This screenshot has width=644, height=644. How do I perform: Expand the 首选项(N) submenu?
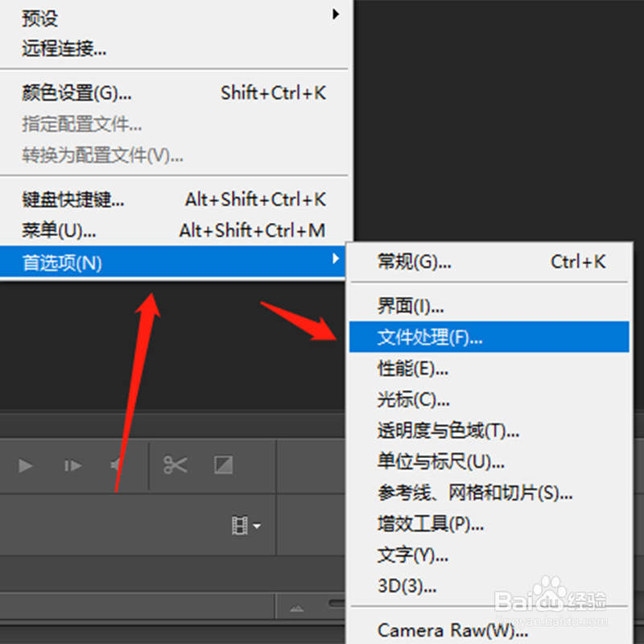coord(172,262)
